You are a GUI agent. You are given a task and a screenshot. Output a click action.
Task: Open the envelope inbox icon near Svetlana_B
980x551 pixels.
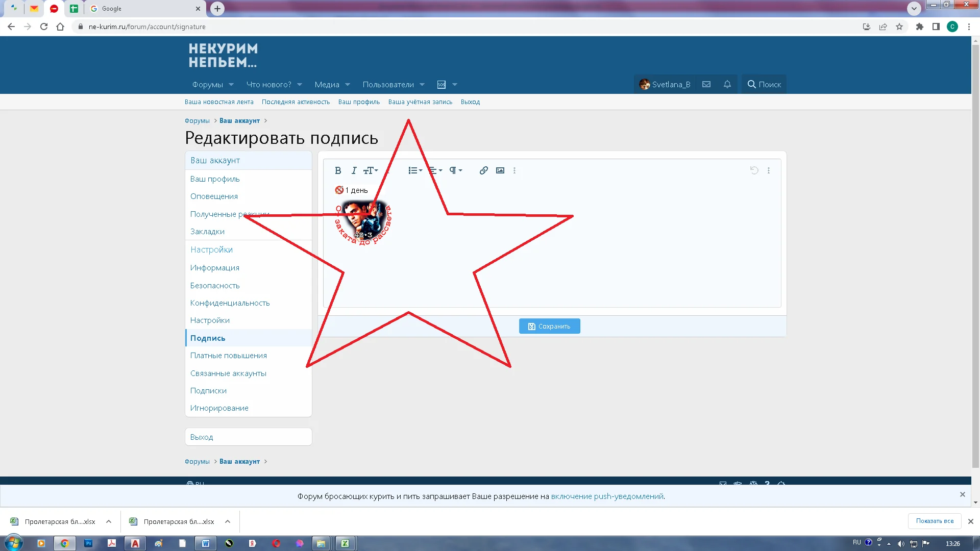(706, 84)
